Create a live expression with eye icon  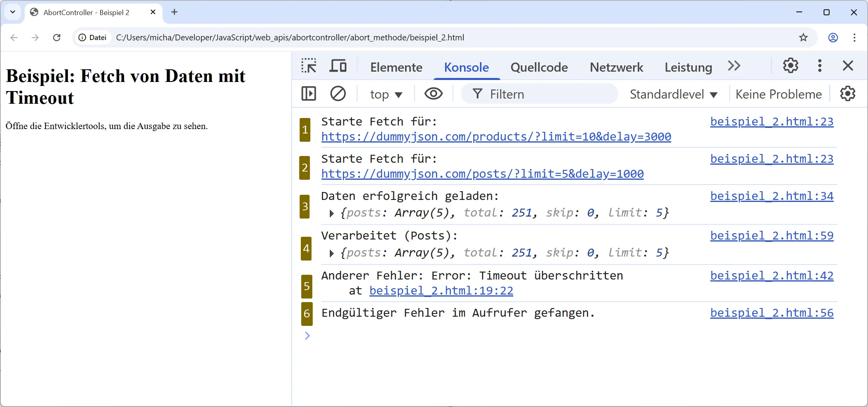click(x=434, y=94)
